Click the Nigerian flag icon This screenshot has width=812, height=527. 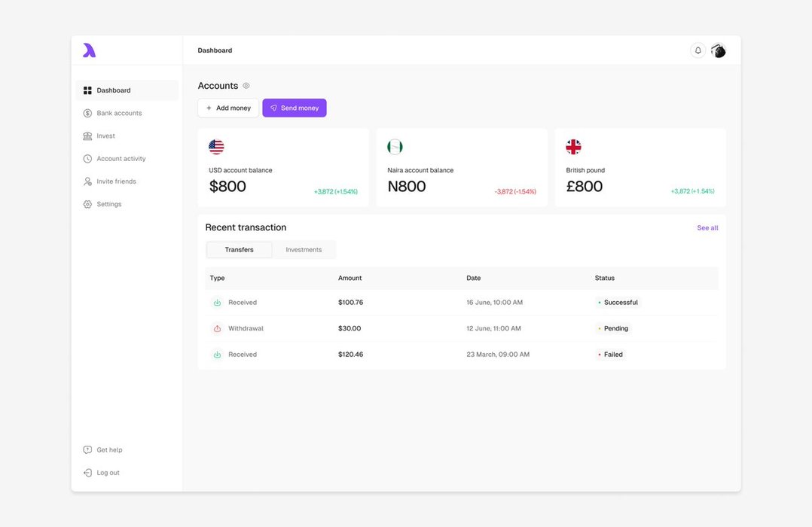pyautogui.click(x=395, y=147)
